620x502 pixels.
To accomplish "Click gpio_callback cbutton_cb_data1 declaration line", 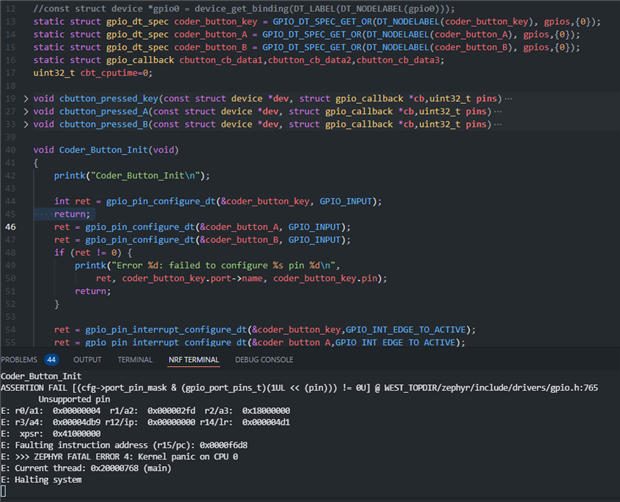I will coord(238,60).
